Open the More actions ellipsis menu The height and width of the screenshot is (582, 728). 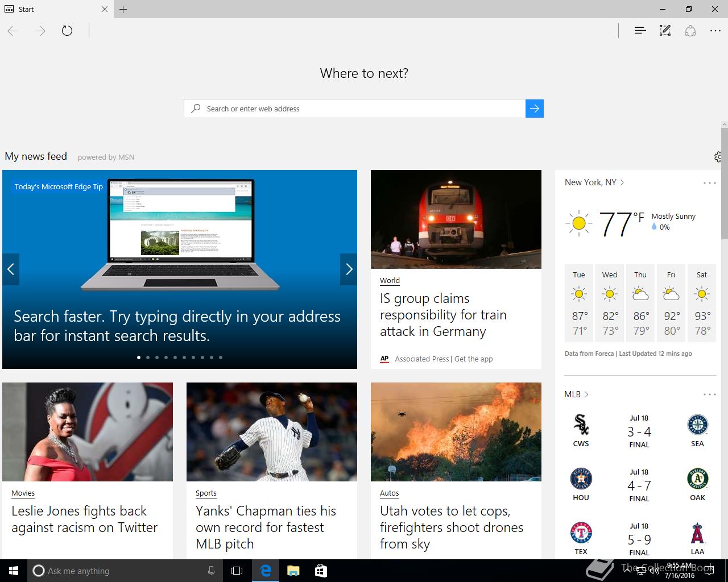tap(715, 31)
